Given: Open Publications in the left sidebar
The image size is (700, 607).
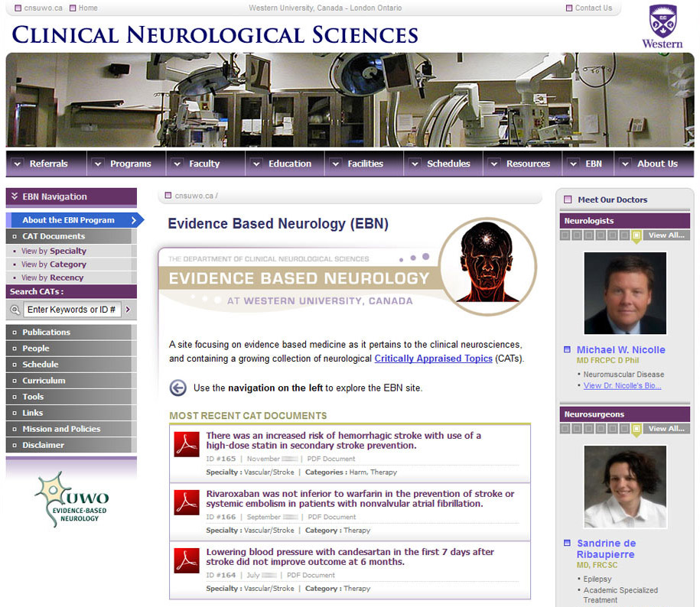Looking at the screenshot, I should [46, 332].
